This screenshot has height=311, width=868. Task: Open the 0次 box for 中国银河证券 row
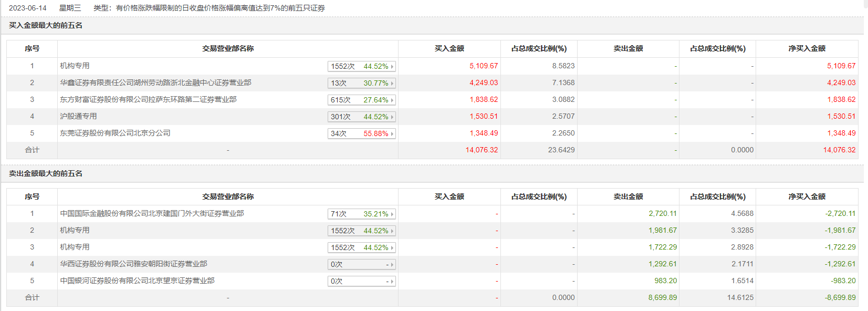tap(361, 282)
